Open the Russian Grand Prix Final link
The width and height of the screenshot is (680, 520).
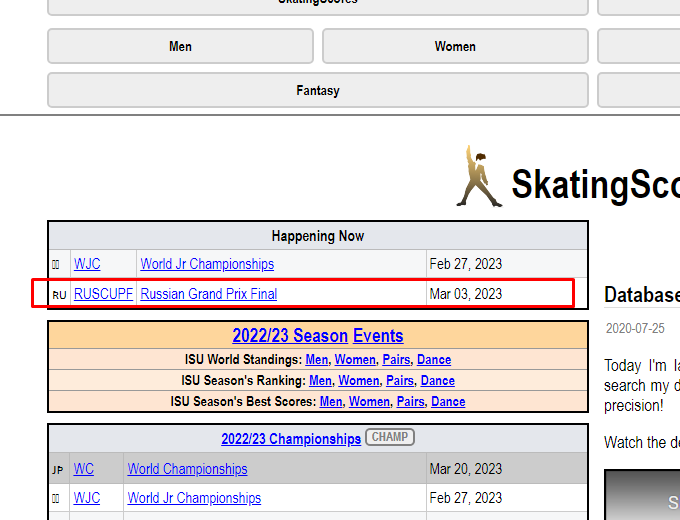[x=209, y=294]
